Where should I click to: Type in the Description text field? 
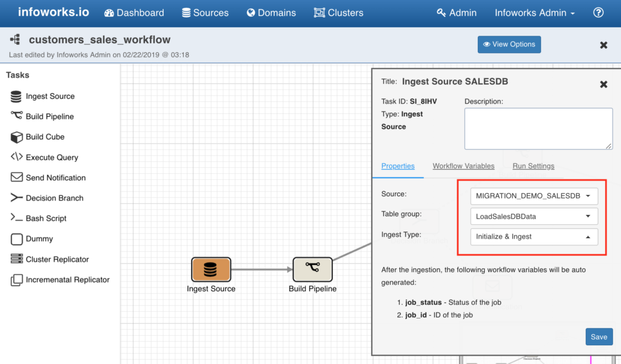pyautogui.click(x=538, y=128)
